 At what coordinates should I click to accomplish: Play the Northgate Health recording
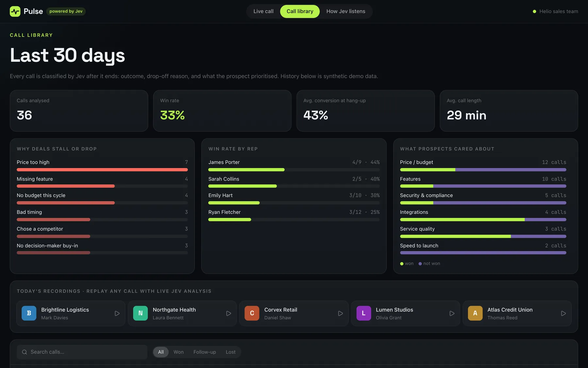point(229,313)
